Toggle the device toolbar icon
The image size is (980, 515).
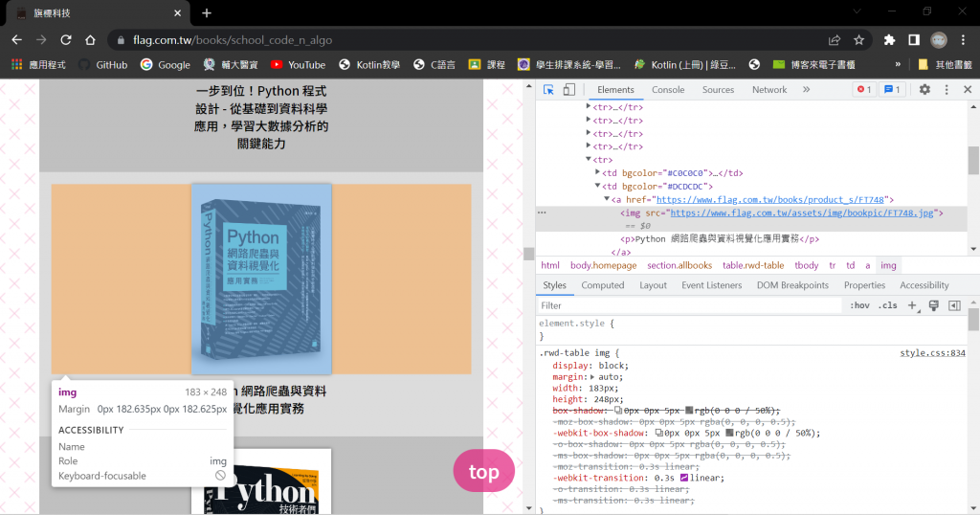568,90
